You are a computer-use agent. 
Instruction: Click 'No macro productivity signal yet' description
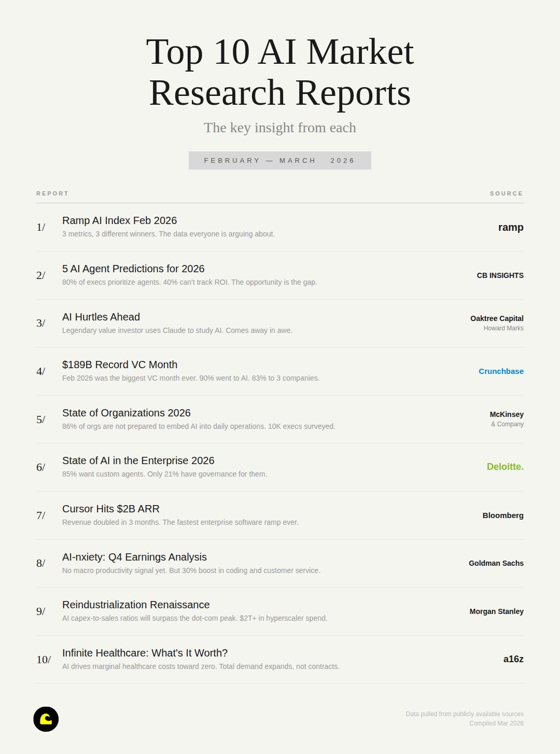[x=191, y=570]
